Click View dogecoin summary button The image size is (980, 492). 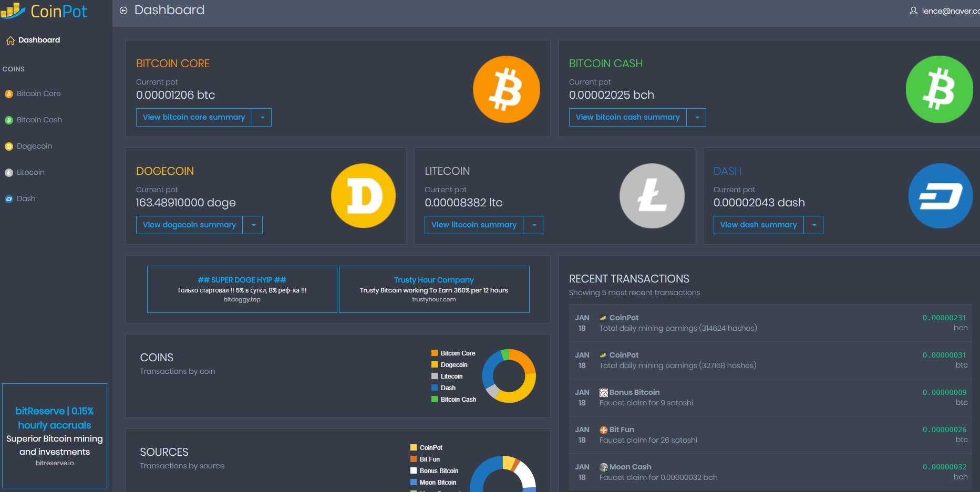point(189,225)
